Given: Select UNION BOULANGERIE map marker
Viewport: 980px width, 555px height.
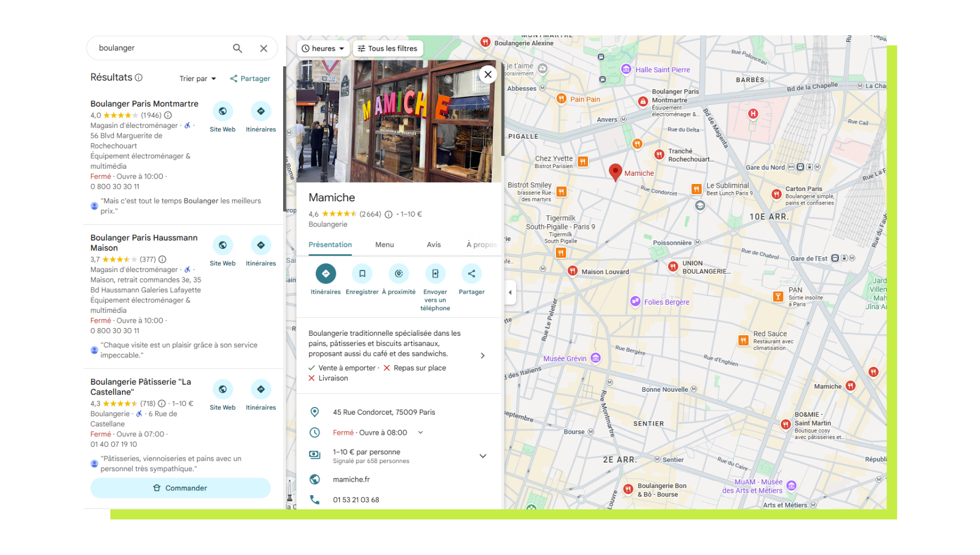Looking at the screenshot, I should coord(673,267).
